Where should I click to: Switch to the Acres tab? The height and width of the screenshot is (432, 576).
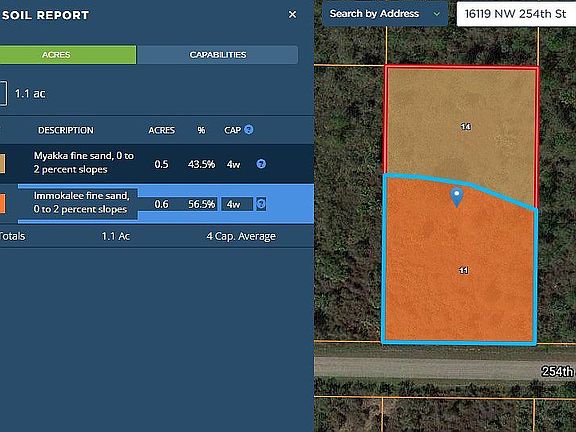[68, 55]
